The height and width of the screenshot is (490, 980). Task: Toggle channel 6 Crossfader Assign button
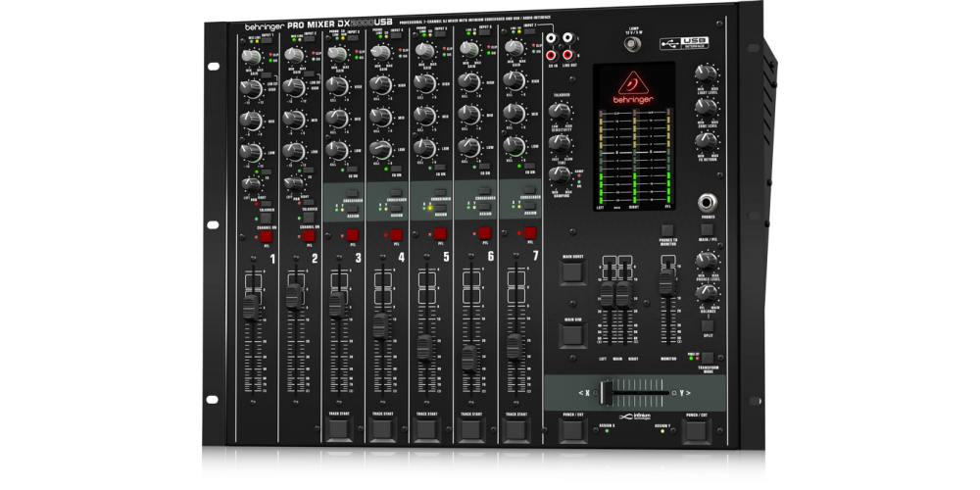tap(485, 208)
